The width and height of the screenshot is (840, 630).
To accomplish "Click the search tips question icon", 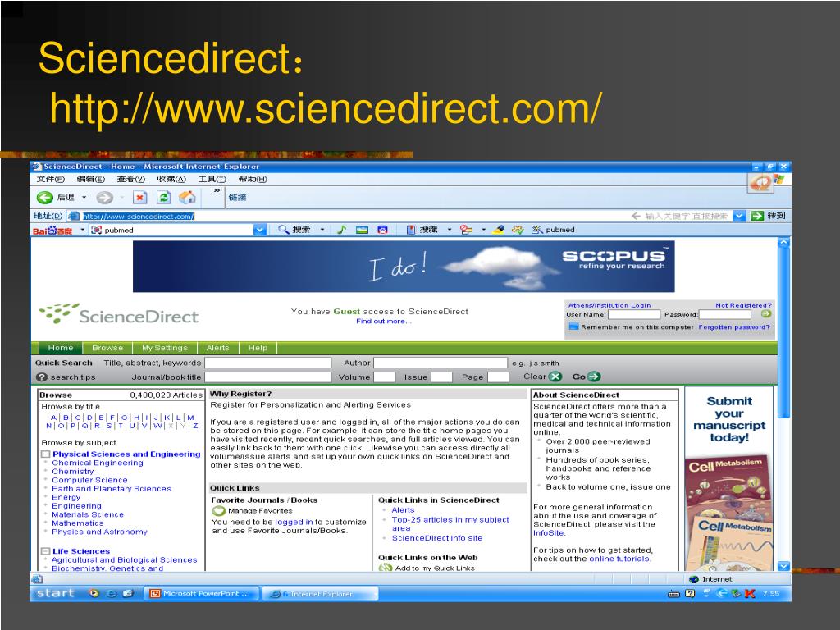I will point(42,377).
